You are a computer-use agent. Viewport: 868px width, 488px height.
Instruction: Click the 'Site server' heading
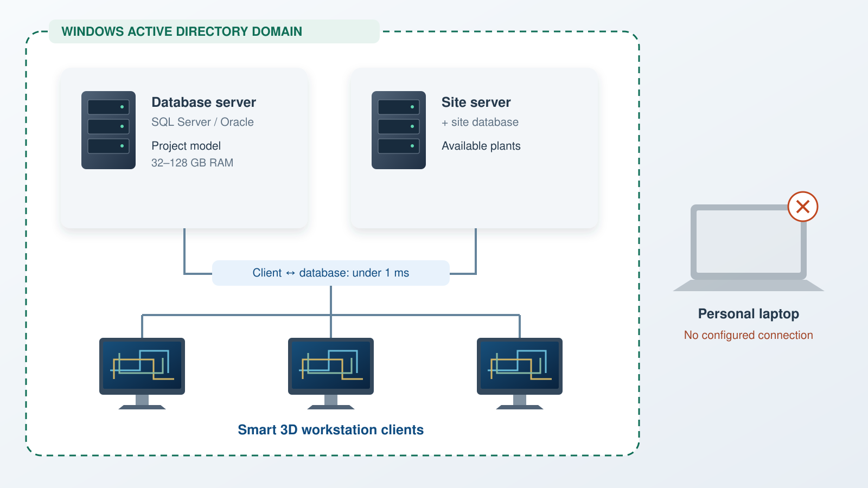(476, 102)
